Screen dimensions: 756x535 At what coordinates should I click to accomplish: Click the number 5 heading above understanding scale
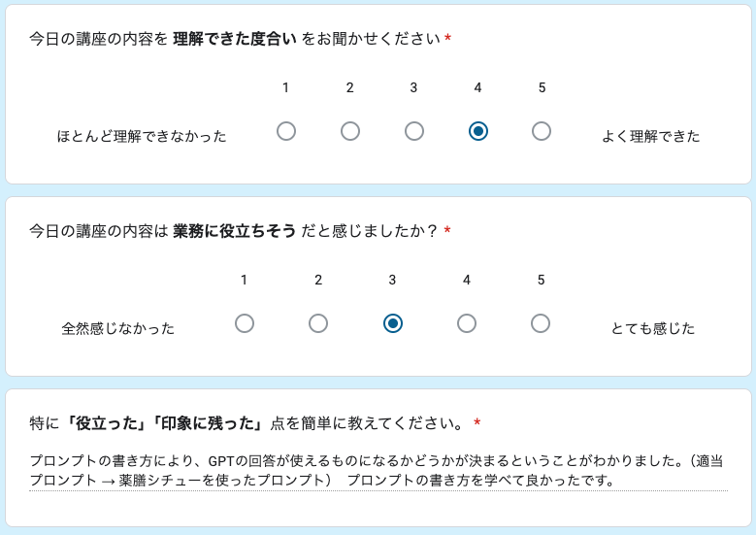(542, 87)
